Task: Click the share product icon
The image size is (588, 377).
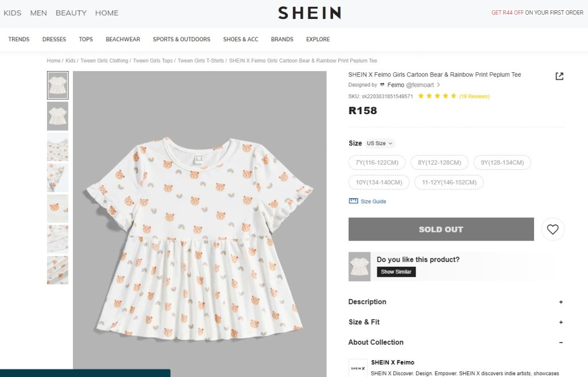Action: tap(559, 76)
